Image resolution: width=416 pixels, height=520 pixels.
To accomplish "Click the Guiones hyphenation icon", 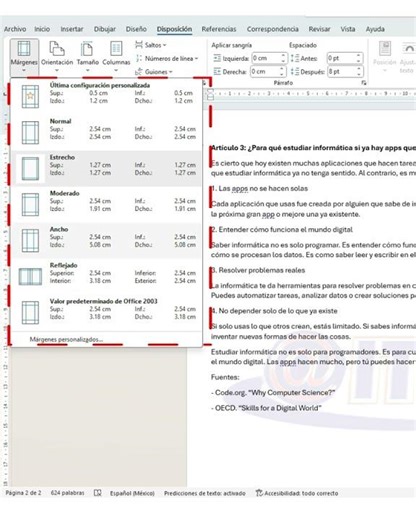I will pyautogui.click(x=139, y=72).
